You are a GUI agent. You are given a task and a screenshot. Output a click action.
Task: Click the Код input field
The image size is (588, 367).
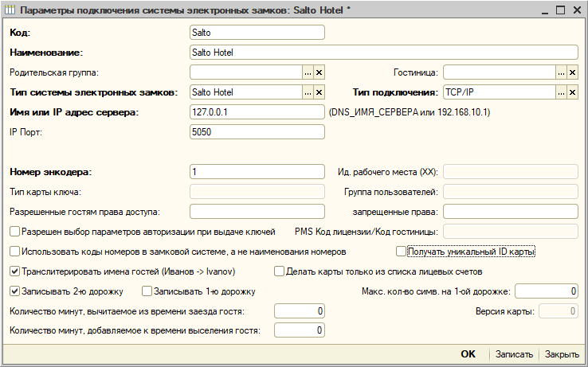click(x=257, y=33)
